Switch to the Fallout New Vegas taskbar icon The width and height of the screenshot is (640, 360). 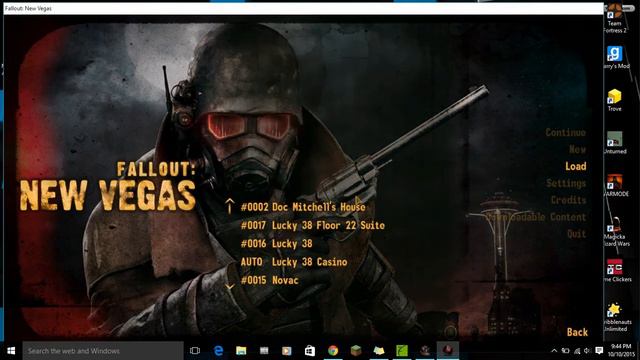[448, 351]
